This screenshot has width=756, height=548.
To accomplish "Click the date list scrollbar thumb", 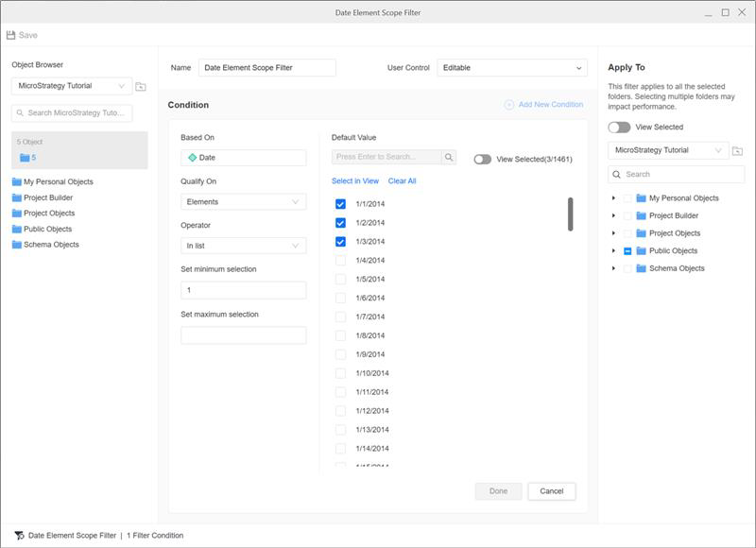I will [x=570, y=214].
